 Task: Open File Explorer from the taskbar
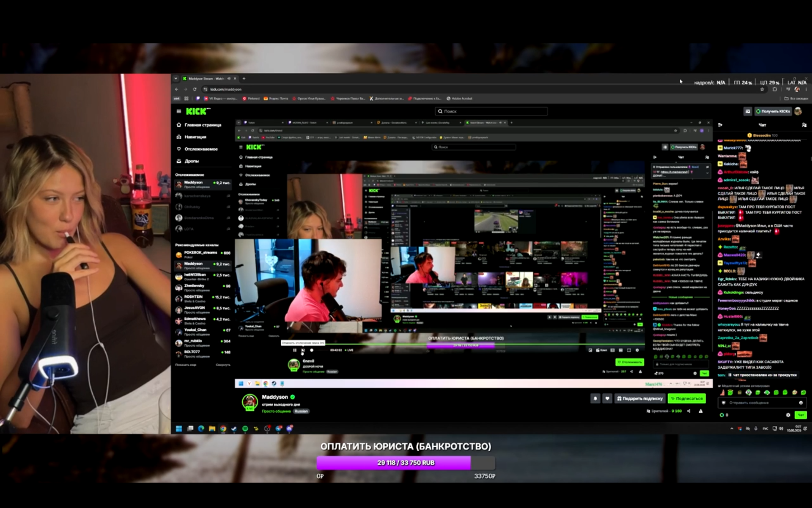point(212,428)
